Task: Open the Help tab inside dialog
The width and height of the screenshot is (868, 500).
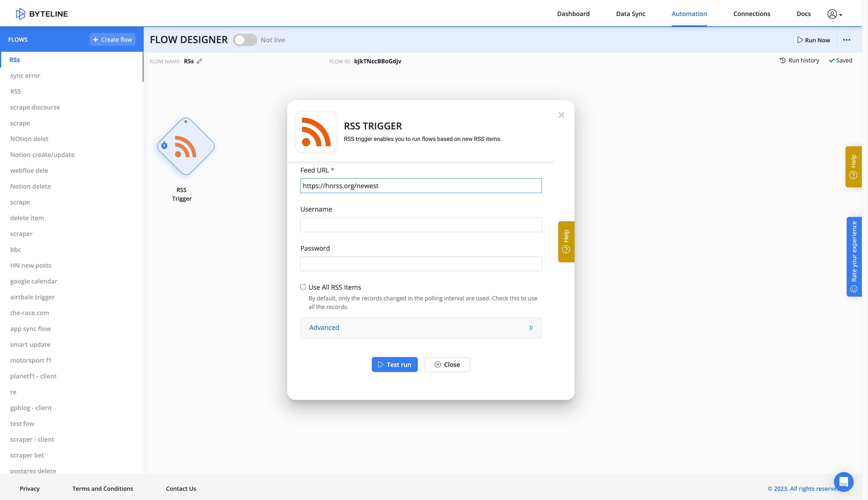Action: 566,242
